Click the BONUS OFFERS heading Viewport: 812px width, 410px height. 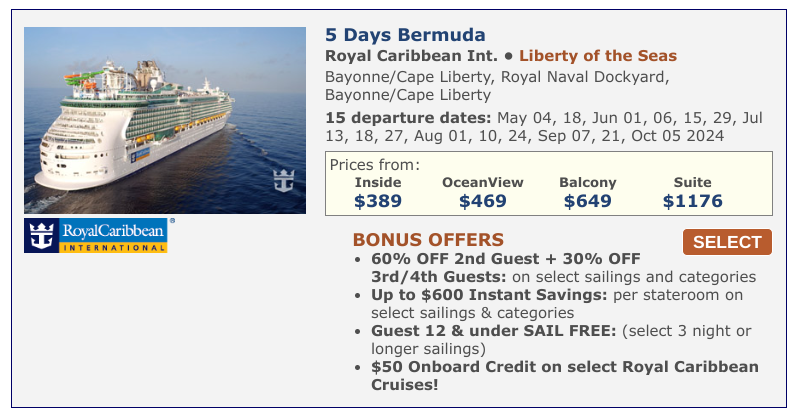click(x=428, y=240)
